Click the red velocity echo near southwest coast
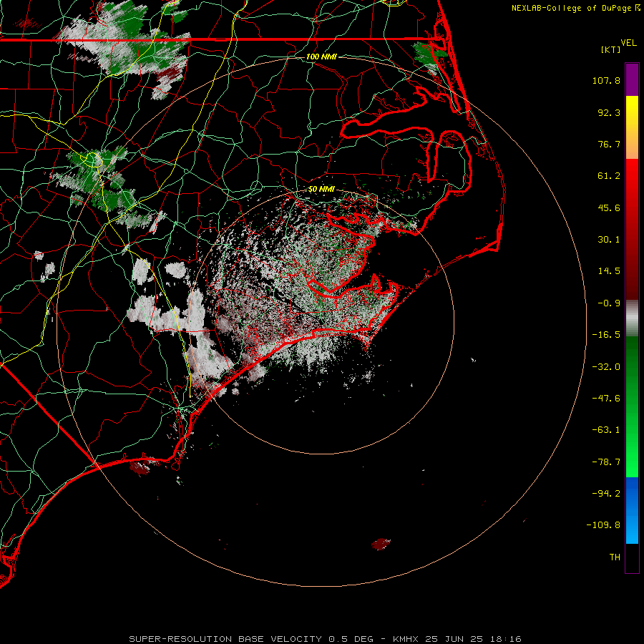 143,467
